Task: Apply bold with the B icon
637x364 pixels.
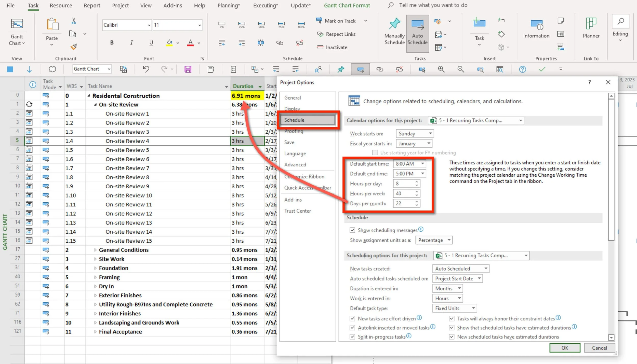Action: click(112, 43)
